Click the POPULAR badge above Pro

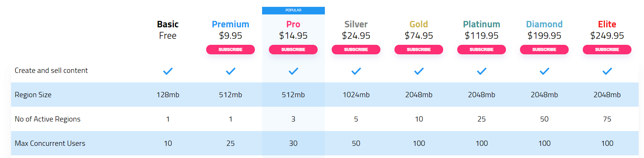pyautogui.click(x=293, y=10)
